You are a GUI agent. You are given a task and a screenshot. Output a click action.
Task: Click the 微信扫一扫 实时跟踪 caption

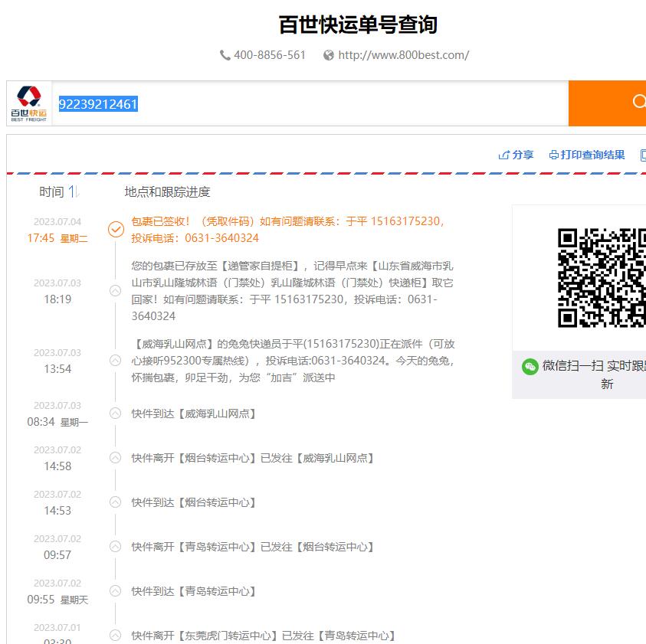click(594, 374)
